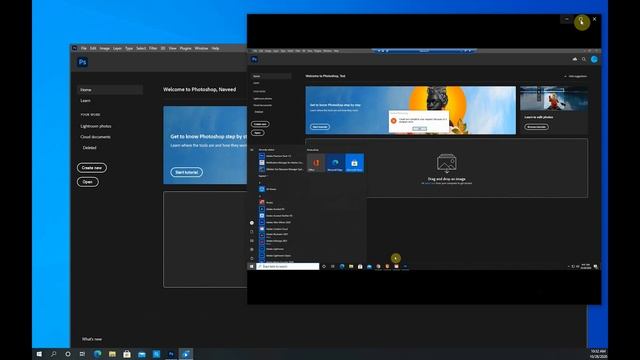The width and height of the screenshot is (640, 360).
Task: Open 3D menu in back Photoshop window
Action: point(163,48)
